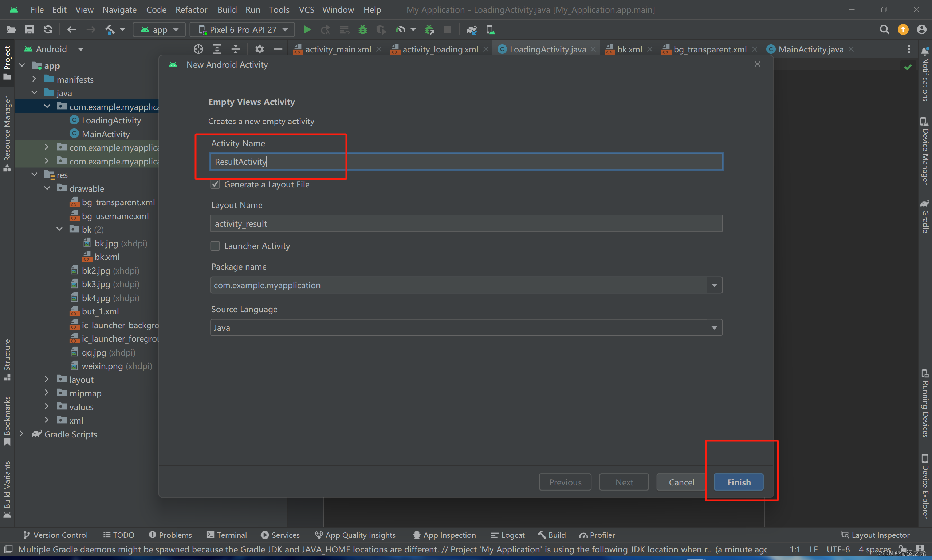932x560 pixels.
Task: Enable the Launcher Activity checkbox
Action: (215, 246)
